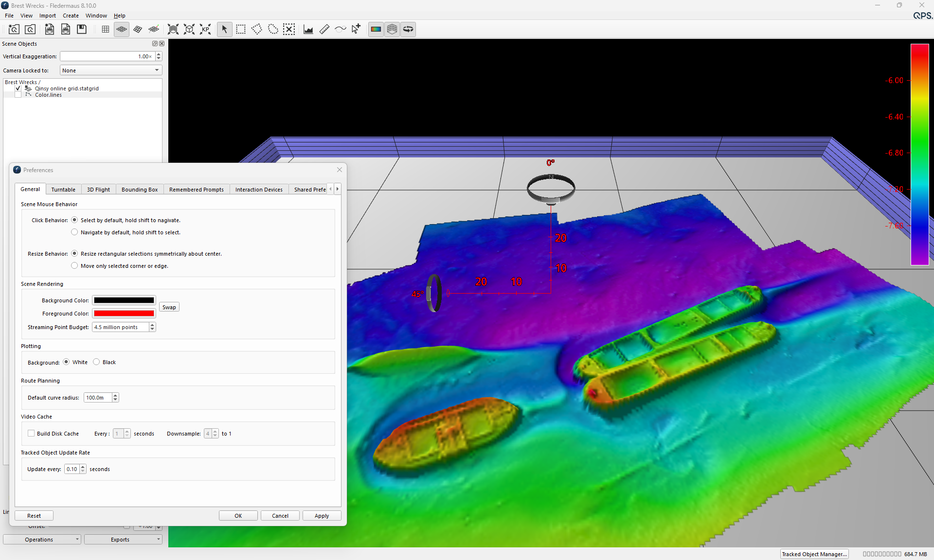Click the flat grid view icon
The image size is (934, 560).
coord(106,29)
